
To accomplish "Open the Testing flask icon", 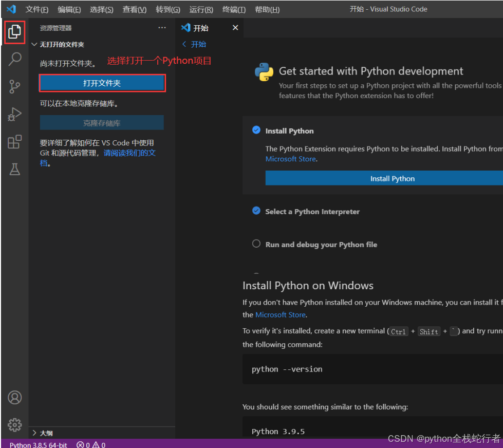I will (x=14, y=169).
